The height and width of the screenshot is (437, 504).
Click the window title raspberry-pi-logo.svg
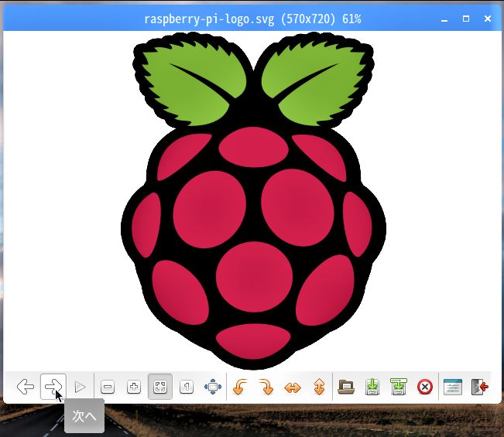252,19
